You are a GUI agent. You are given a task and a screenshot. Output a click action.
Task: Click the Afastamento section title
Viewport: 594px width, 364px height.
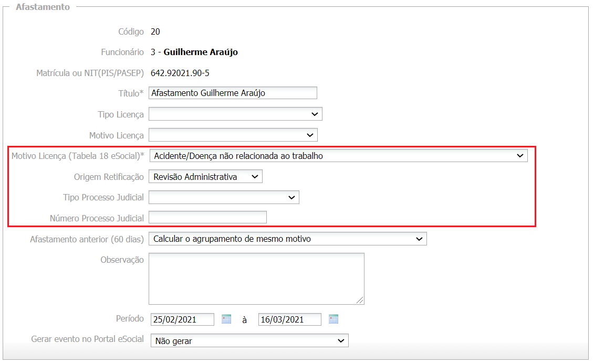click(43, 7)
